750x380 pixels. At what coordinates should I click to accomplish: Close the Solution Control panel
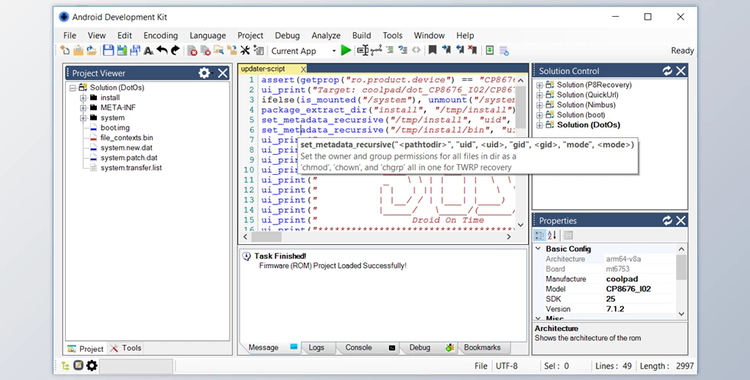pyautogui.click(x=681, y=71)
